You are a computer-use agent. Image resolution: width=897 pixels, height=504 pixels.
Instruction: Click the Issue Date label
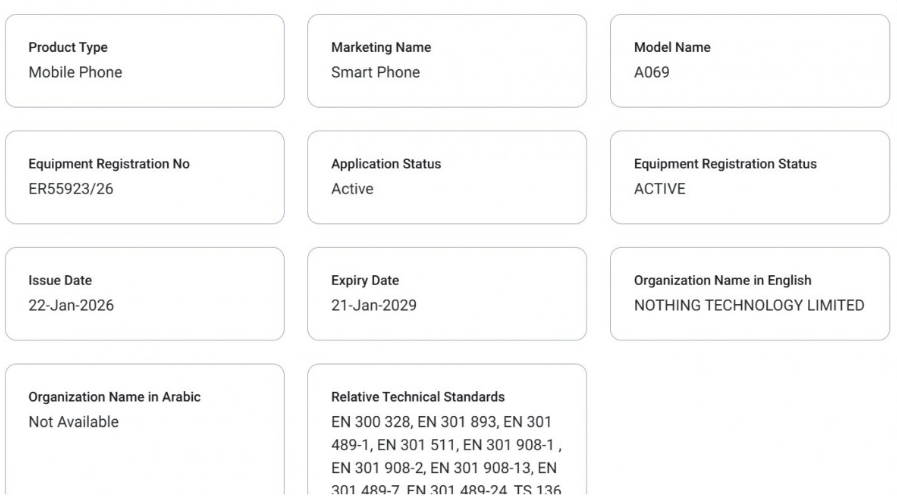click(60, 281)
